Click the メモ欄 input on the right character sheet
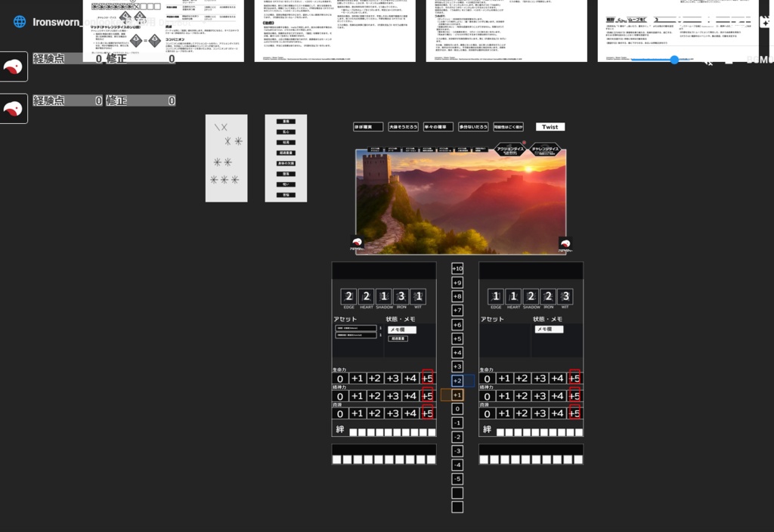Screen dimensions: 774x532 point(550,329)
